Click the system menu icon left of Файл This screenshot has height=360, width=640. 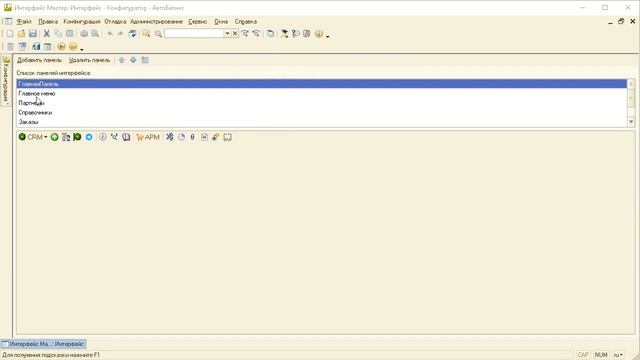tap(8, 21)
